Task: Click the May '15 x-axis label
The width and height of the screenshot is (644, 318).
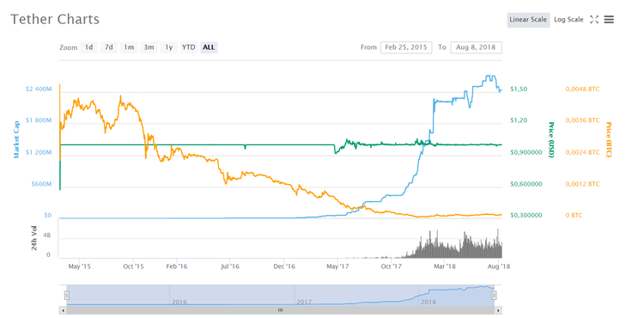Action: [x=80, y=266]
